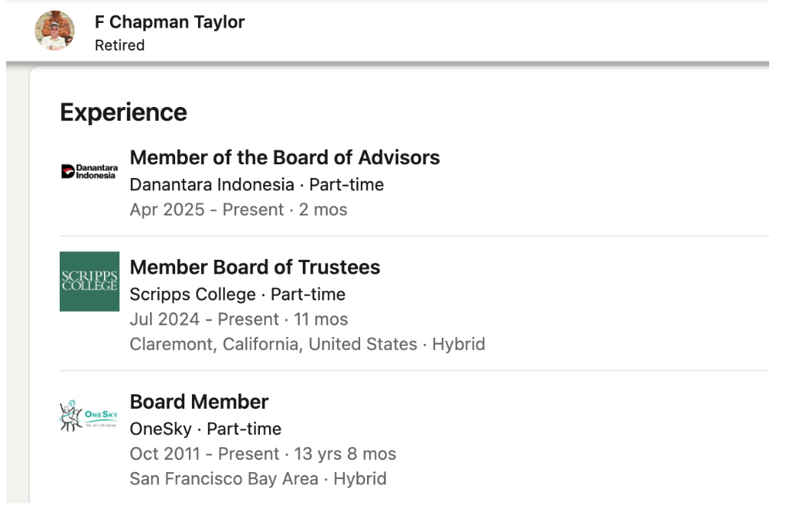Click the 11 mos duration text
The image size is (812, 518).
click(x=321, y=319)
